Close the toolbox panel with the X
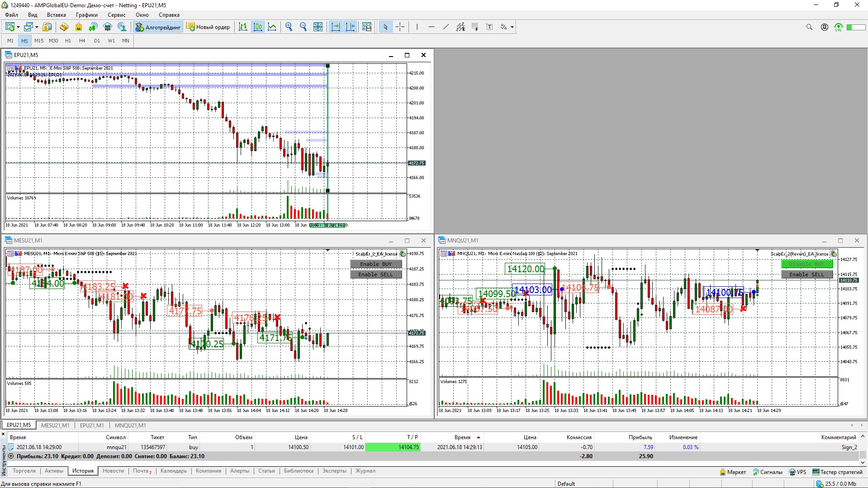 3,434
